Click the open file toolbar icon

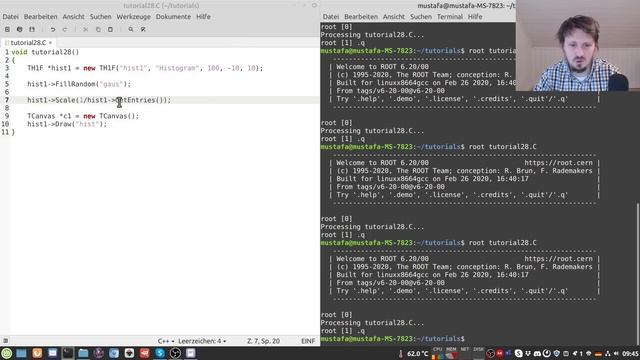point(20,29)
